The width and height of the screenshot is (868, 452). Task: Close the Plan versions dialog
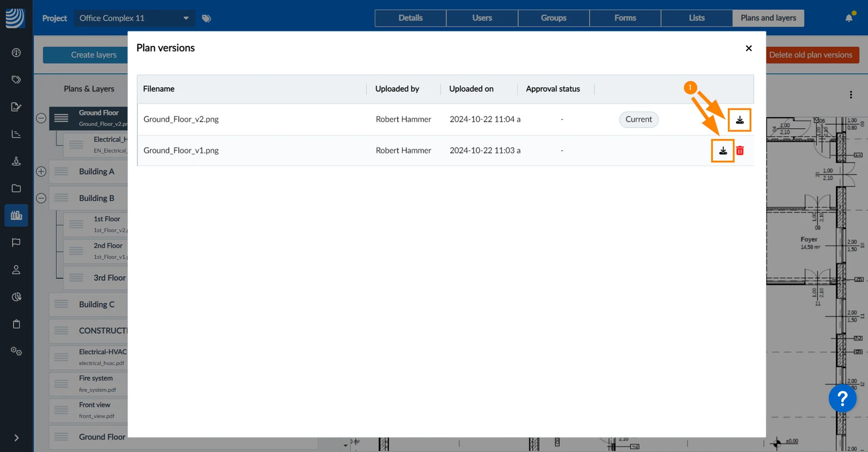(x=749, y=48)
